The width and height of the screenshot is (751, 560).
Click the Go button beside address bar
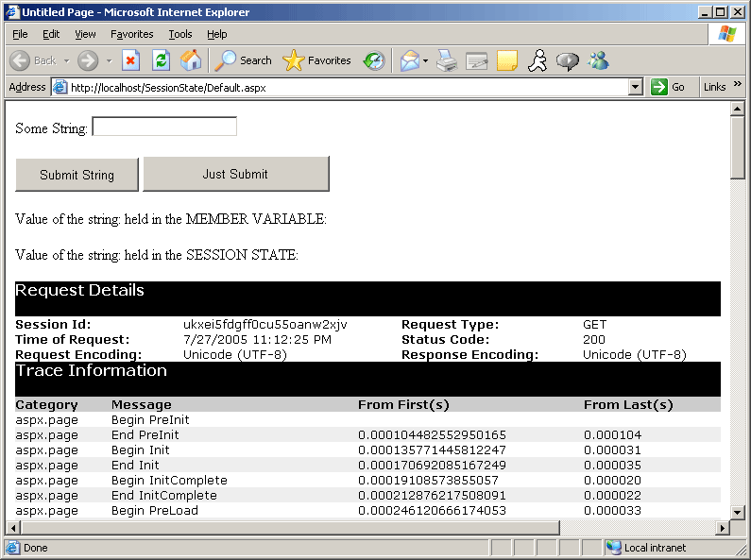pyautogui.click(x=669, y=87)
